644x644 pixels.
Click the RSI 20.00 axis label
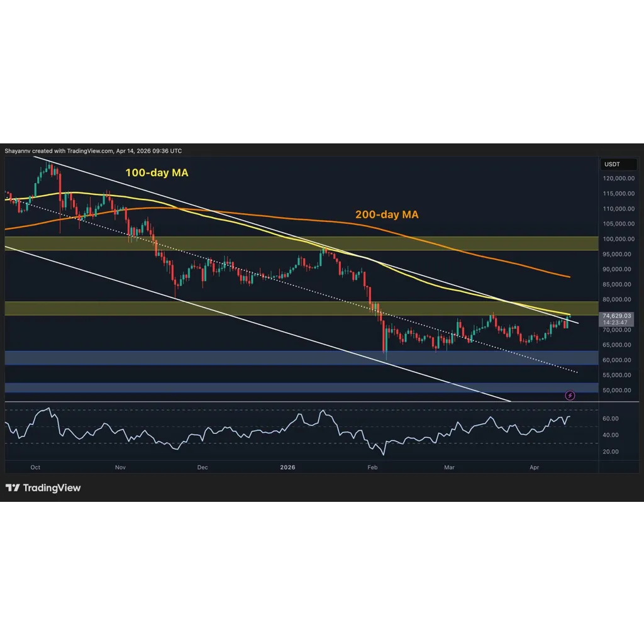(610, 452)
